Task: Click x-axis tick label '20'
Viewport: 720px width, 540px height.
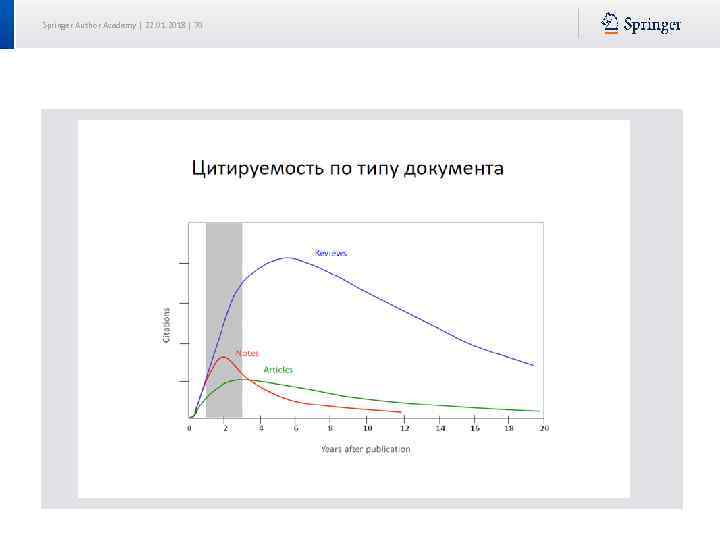Action: point(544,428)
